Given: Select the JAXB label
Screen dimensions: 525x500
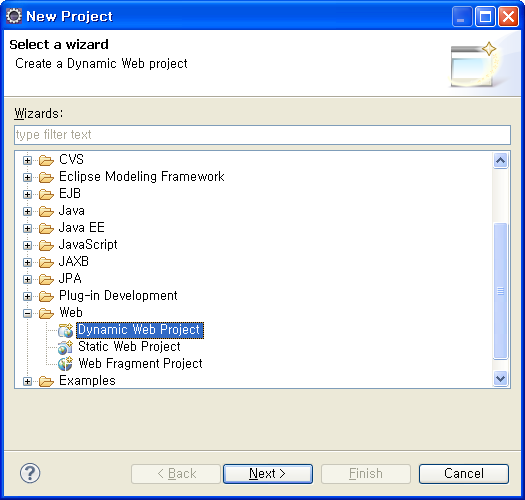Looking at the screenshot, I should coord(74,262).
